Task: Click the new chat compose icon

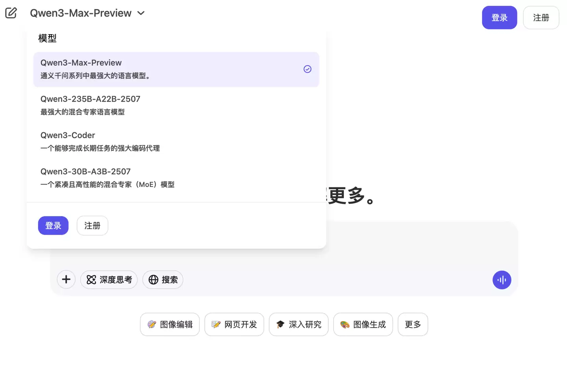Action: 11,13
